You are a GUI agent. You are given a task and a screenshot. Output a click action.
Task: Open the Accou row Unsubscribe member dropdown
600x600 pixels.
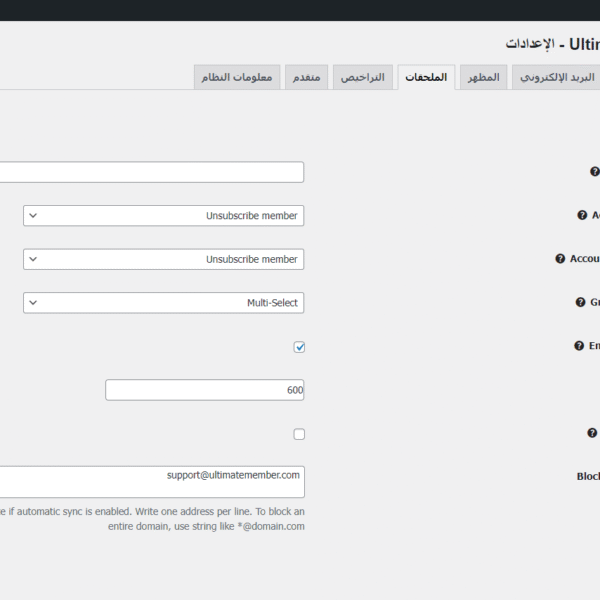click(x=164, y=259)
